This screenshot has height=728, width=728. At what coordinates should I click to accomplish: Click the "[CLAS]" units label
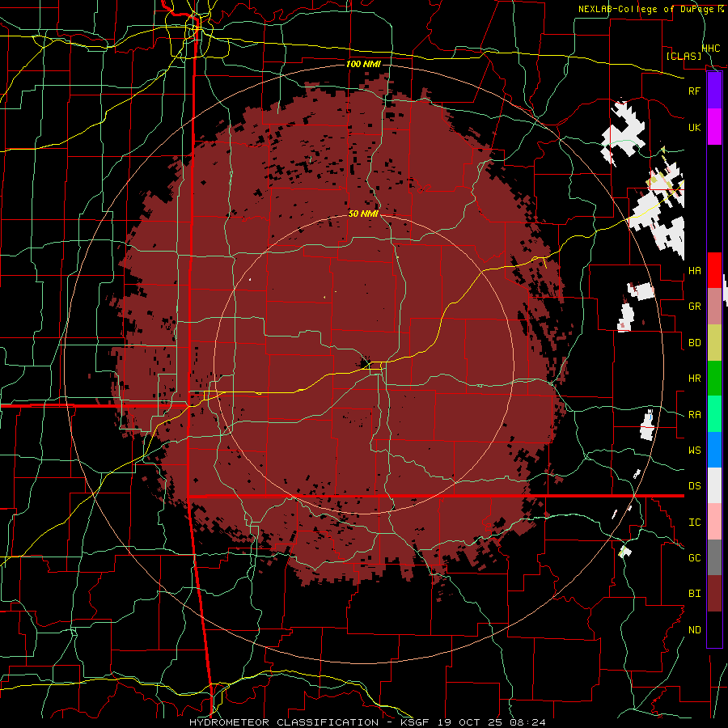coord(684,57)
